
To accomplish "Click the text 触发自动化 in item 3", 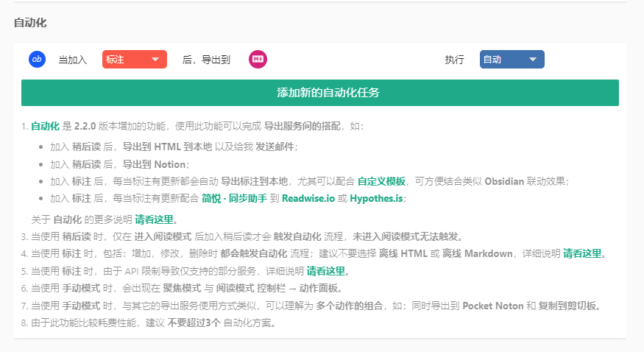I will point(297,236).
